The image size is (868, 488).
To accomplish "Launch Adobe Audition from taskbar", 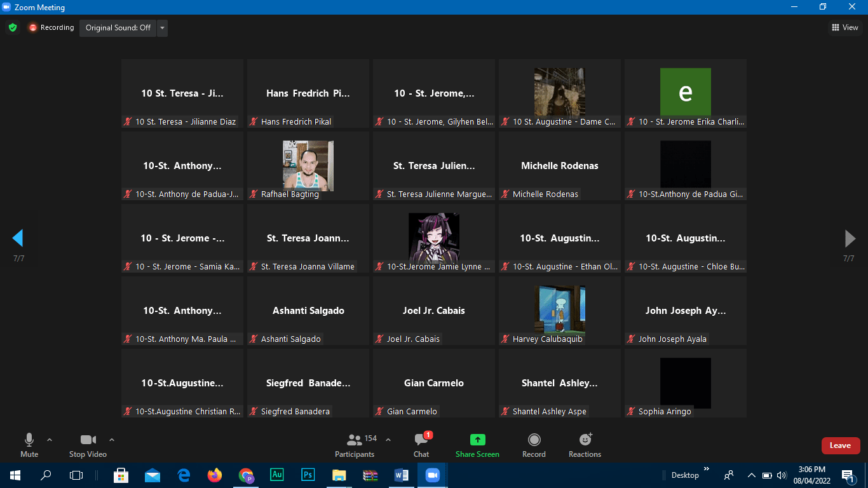I will (277, 475).
